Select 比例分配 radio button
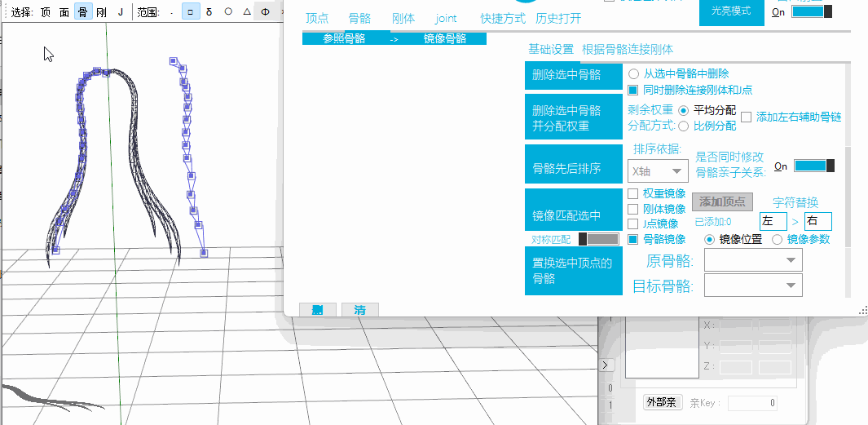868x425 pixels. [x=684, y=126]
